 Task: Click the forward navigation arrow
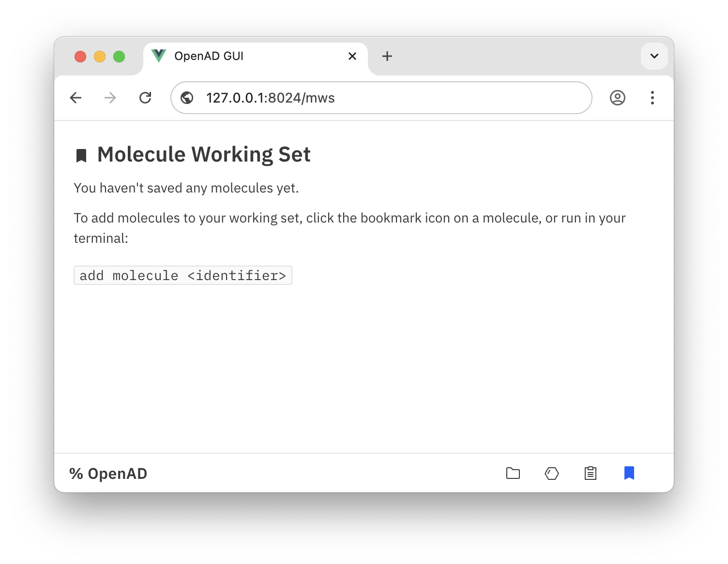(x=110, y=98)
